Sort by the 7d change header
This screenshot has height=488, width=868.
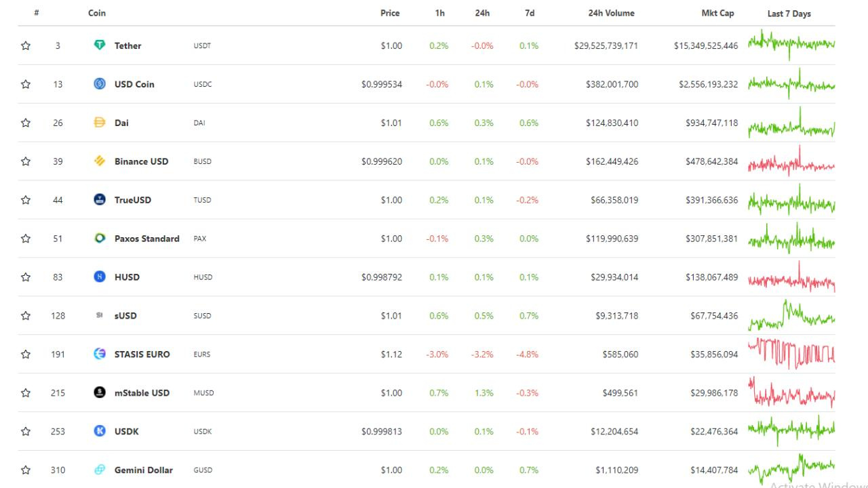tap(530, 13)
